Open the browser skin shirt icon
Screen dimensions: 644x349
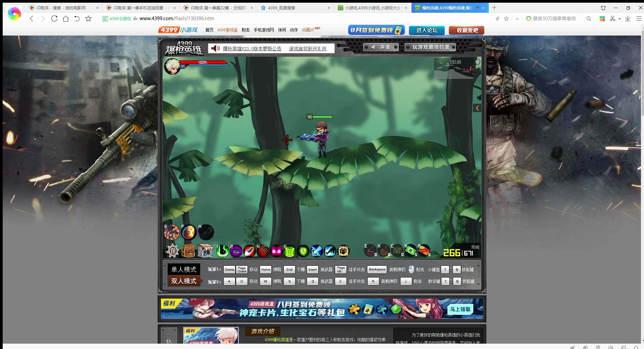pyautogui.click(x=603, y=8)
